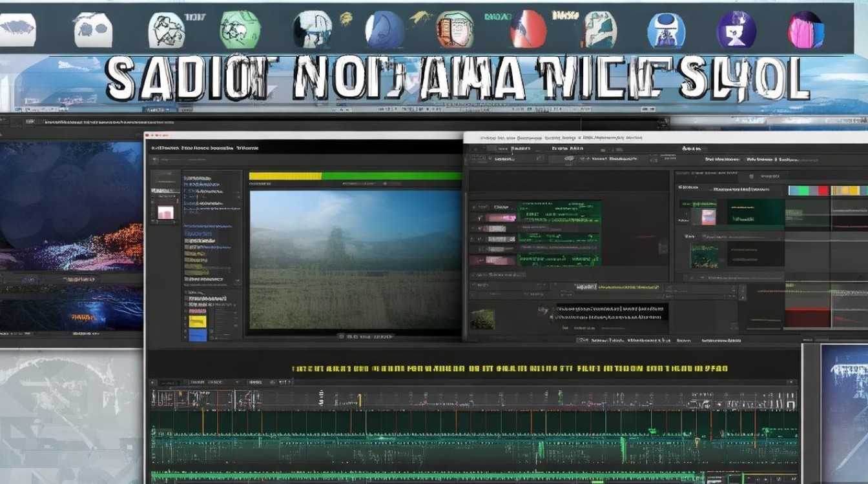The image size is (868, 484).
Task: Select the second white icon in top row
Action: click(x=92, y=30)
